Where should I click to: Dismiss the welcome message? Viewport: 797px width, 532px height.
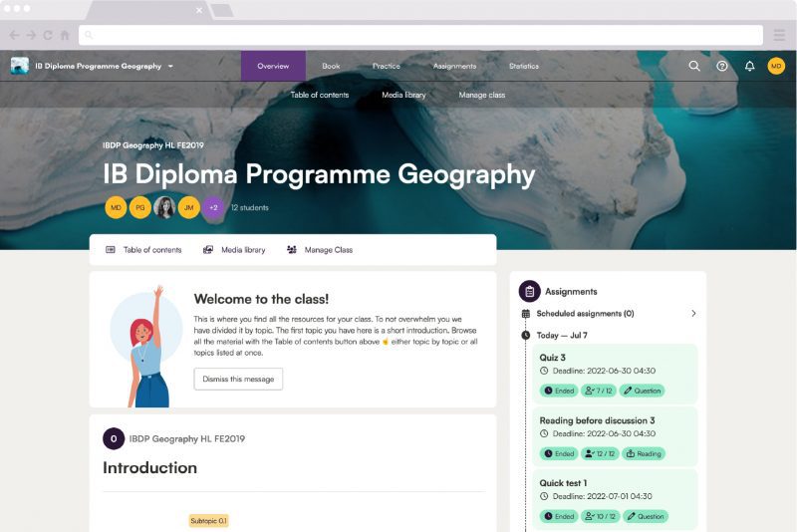[238, 379]
